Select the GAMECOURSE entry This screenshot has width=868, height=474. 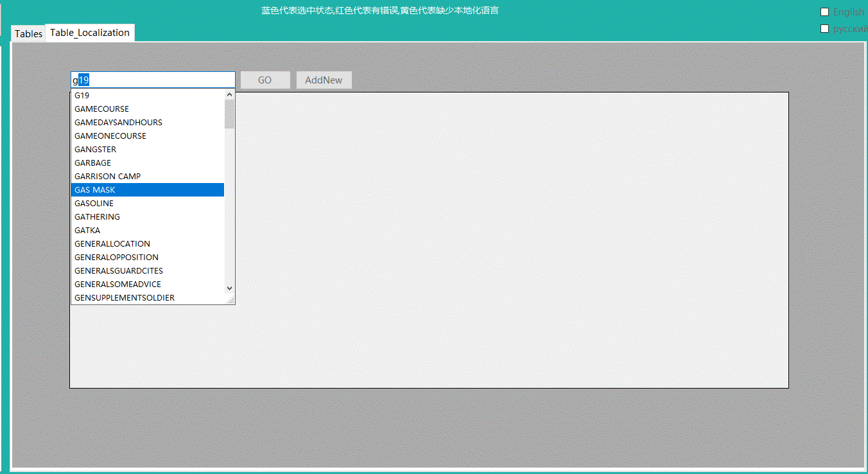coord(101,109)
